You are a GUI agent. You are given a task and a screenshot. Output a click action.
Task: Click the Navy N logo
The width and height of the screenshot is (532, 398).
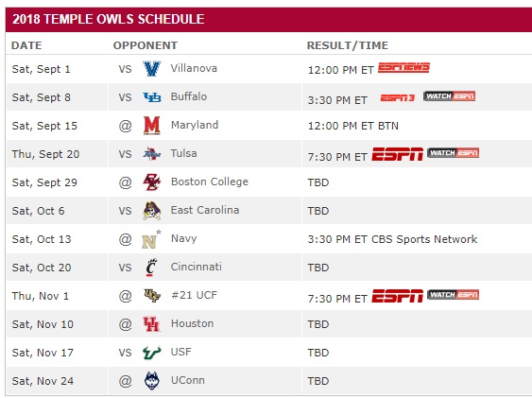[x=151, y=239]
